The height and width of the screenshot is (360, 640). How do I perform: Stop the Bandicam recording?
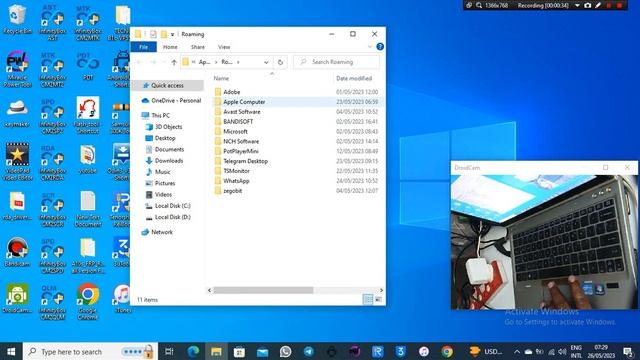click(x=620, y=5)
